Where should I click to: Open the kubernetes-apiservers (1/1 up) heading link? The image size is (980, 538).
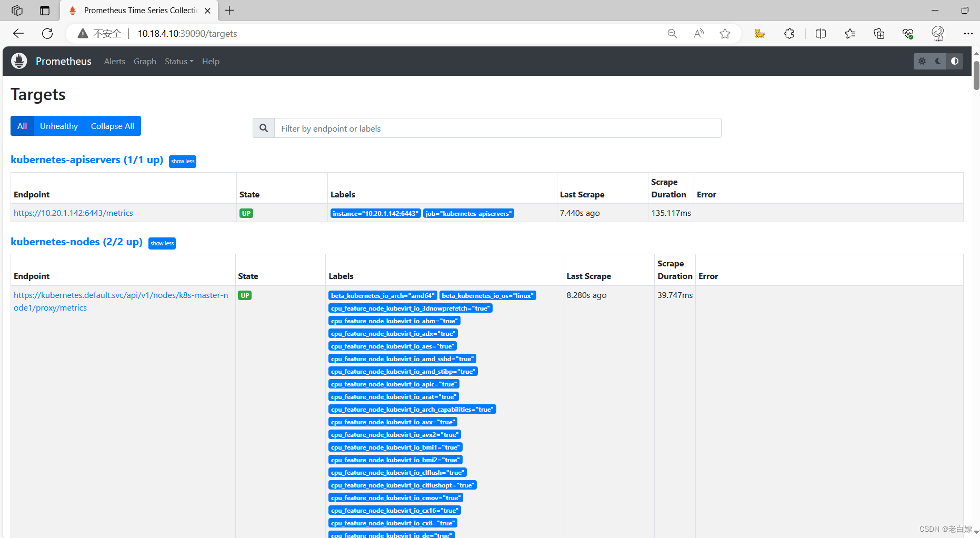[x=87, y=160]
